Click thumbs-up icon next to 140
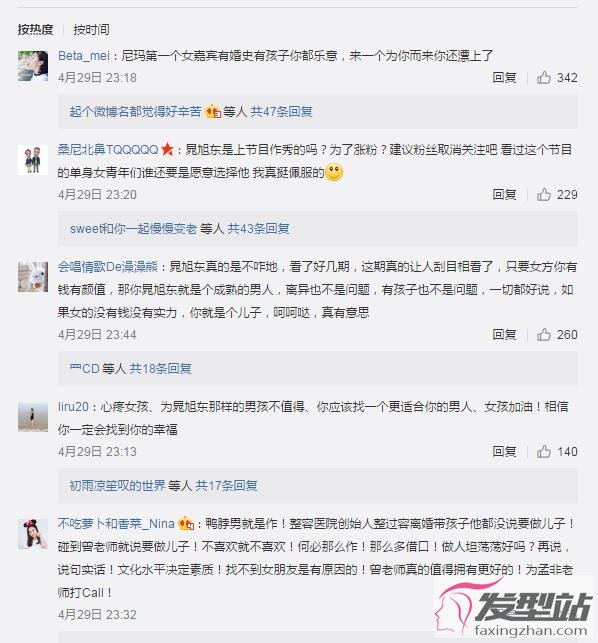598x643 pixels. [x=544, y=451]
